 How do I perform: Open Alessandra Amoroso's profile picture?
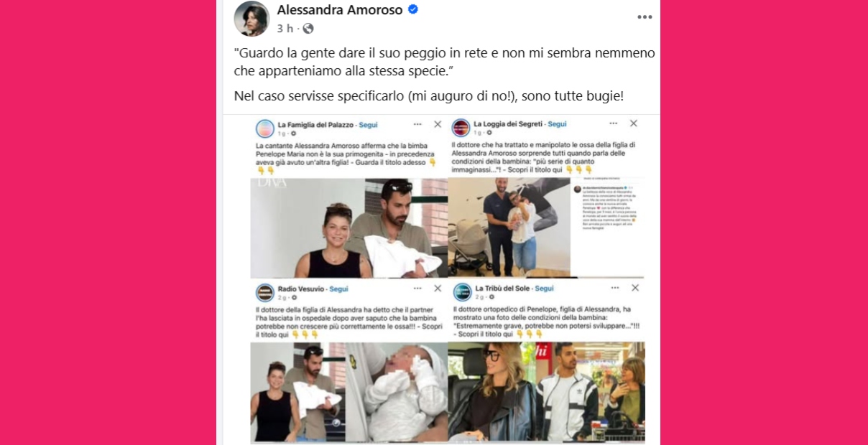251,19
